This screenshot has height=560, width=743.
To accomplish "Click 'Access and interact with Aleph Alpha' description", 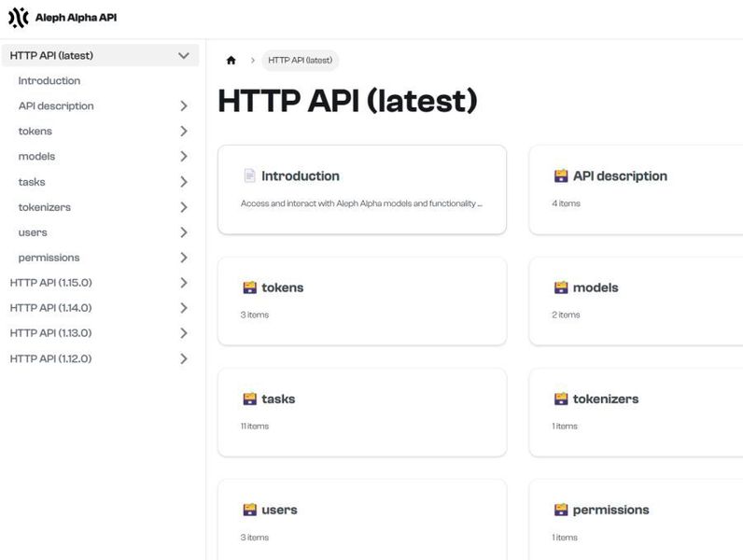I will tap(361, 203).
